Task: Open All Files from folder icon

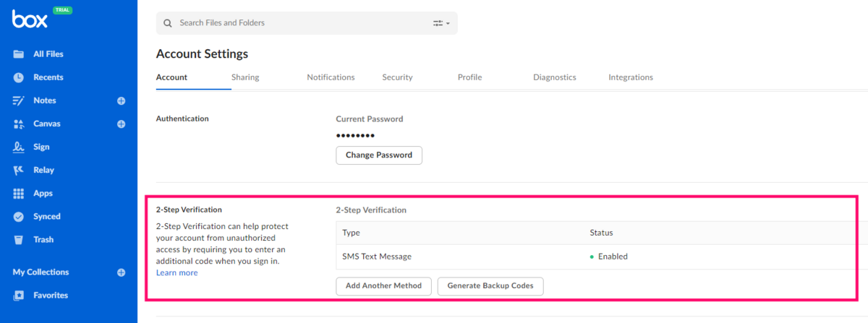Action: point(19,54)
